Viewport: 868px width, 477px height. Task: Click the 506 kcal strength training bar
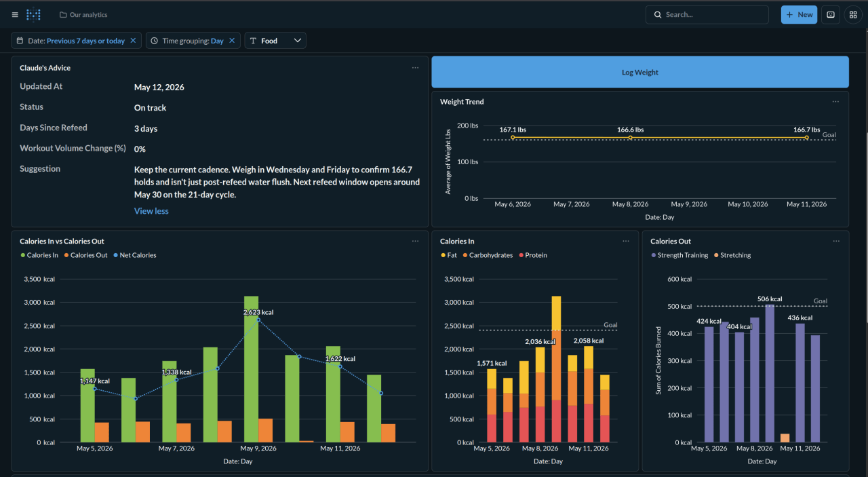click(770, 373)
